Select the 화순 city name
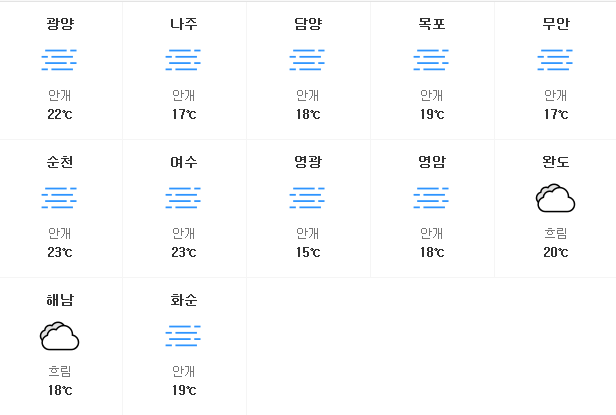Image resolution: width=616 pixels, height=415 pixels. pos(184,300)
